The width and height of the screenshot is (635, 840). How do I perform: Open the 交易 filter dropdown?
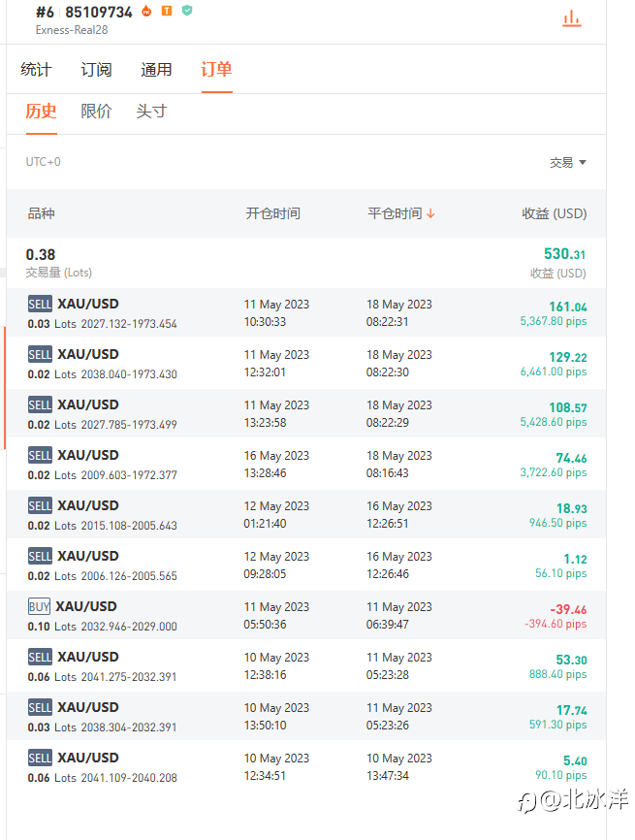point(568,163)
